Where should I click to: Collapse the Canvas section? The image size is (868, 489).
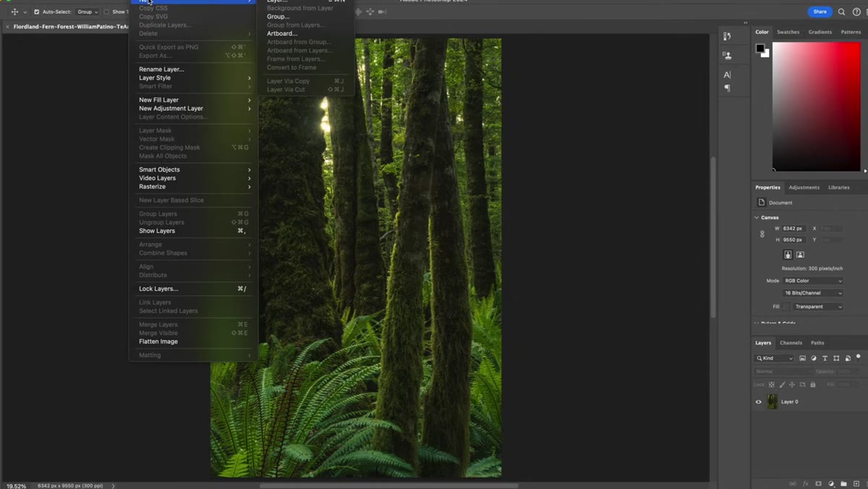757,218
